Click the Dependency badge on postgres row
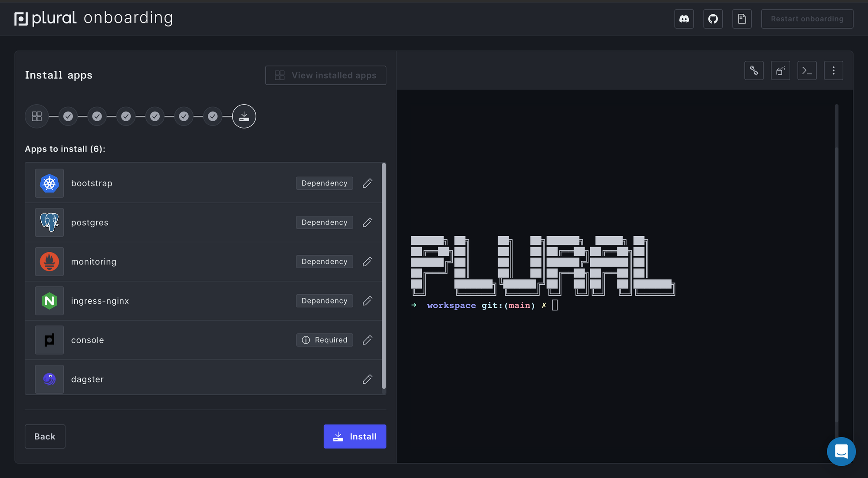The height and width of the screenshot is (478, 868). pos(325,222)
